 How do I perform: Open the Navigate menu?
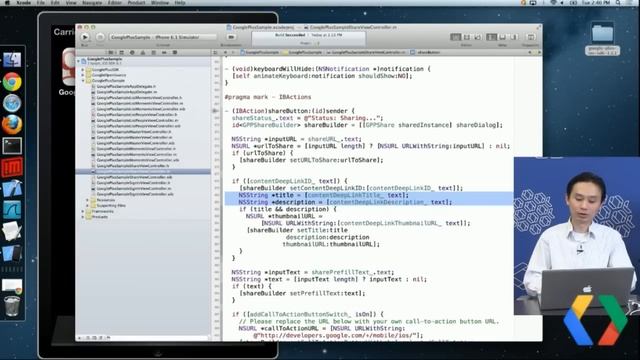coord(92,2)
